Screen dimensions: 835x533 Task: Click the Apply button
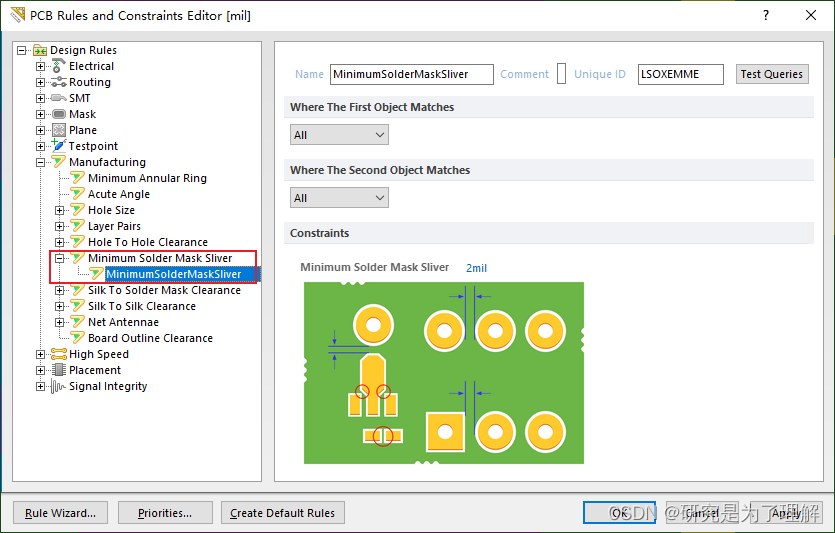[786, 513]
